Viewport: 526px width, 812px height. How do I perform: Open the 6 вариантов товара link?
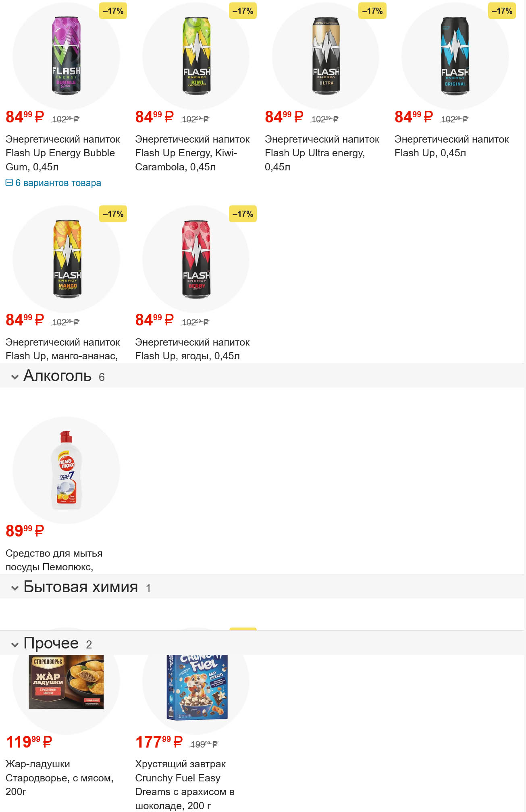click(58, 183)
